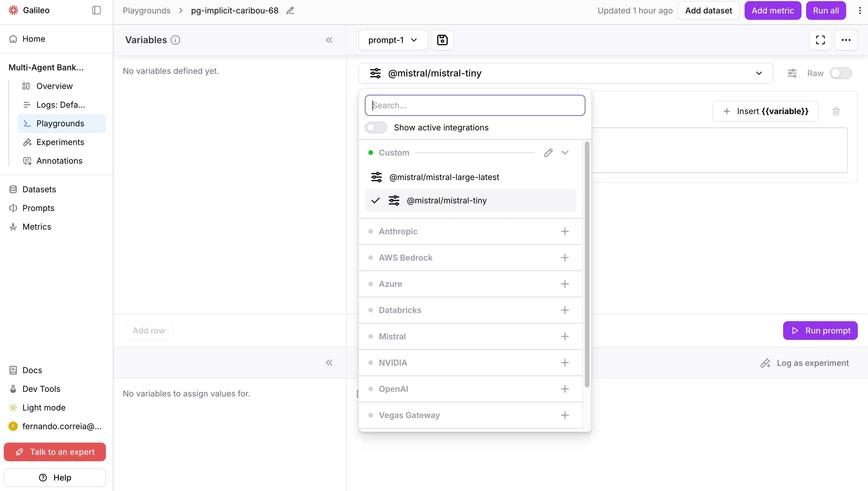Click the Run prompt button
The image size is (868, 491).
click(820, 331)
